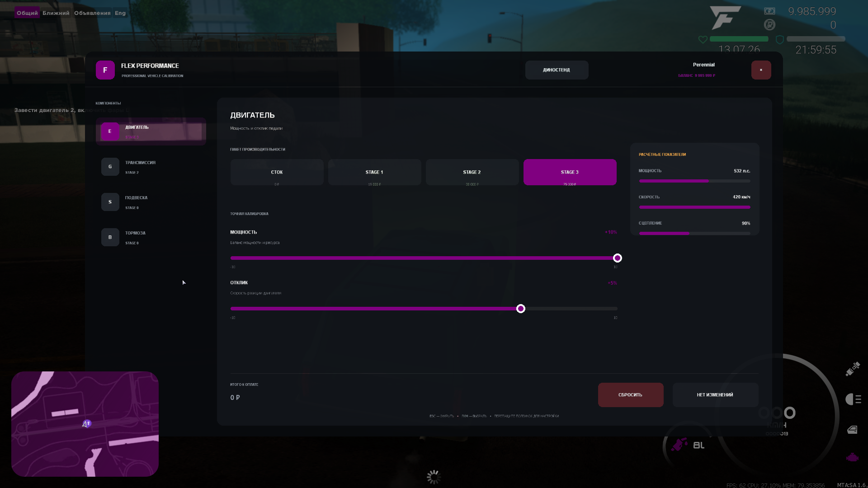Toggle the headlights icon on right edge
The image size is (868, 488).
click(x=853, y=399)
